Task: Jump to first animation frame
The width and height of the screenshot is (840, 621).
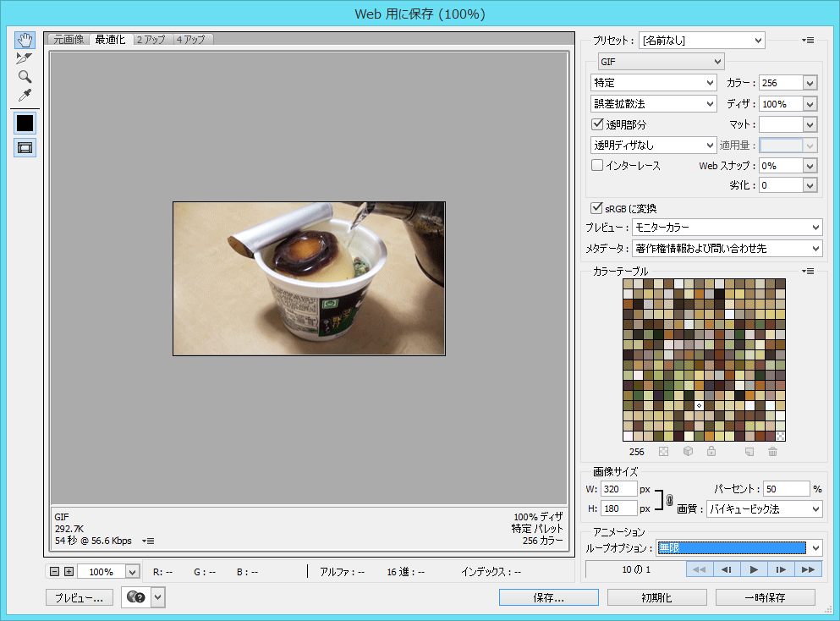Action: 699,569
